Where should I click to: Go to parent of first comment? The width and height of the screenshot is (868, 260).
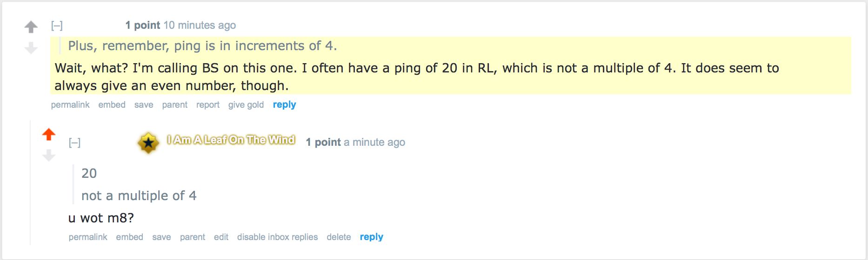[x=174, y=105]
